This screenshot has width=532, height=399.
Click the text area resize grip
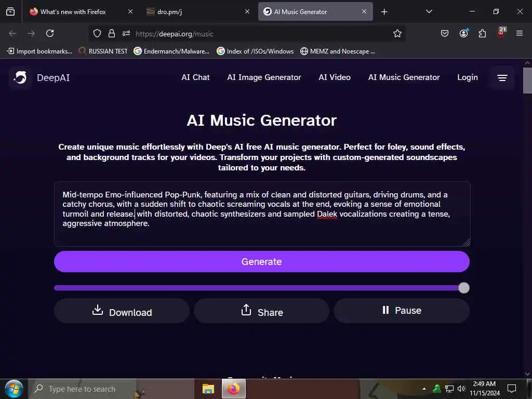(467, 243)
